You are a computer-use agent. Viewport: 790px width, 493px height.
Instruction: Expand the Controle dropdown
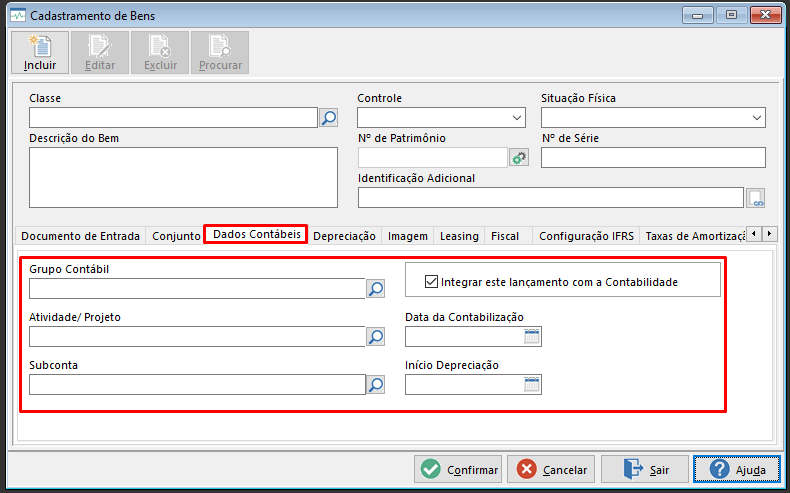516,118
